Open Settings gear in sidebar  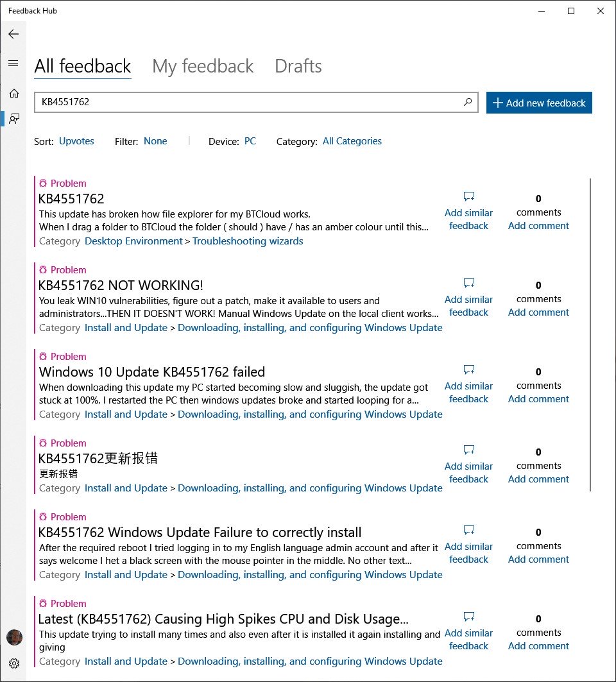pyautogui.click(x=14, y=663)
